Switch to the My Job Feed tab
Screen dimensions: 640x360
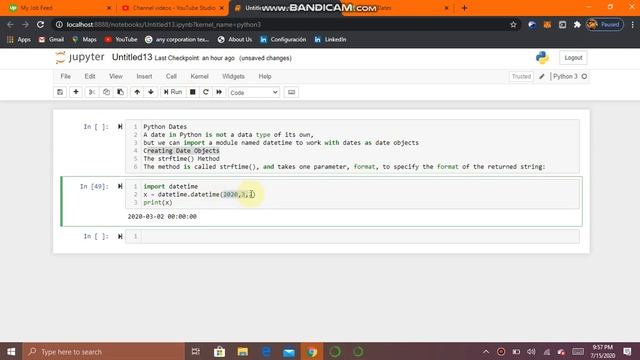pos(59,8)
